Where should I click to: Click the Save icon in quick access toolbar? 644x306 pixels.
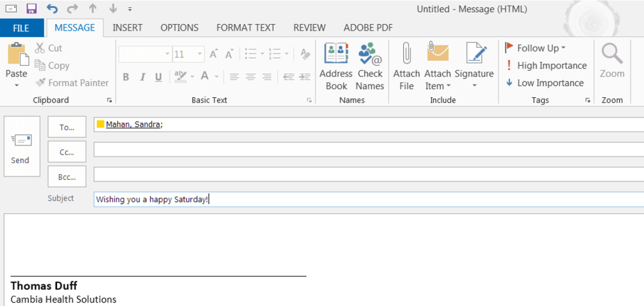pos(32,8)
